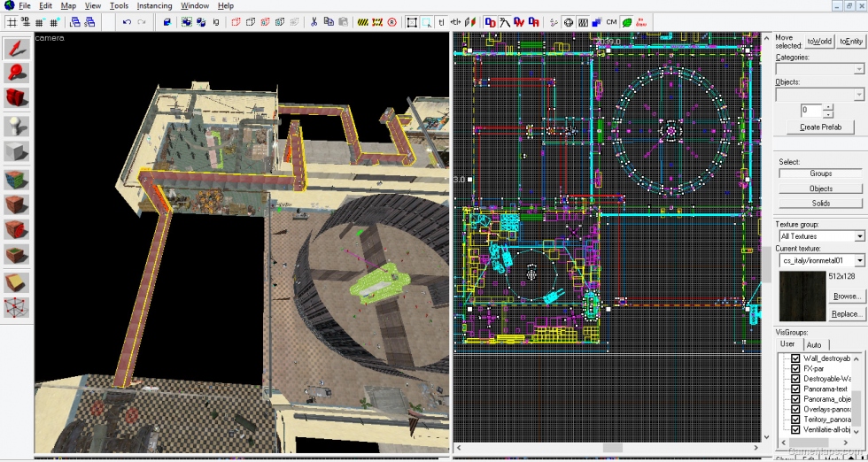The height and width of the screenshot is (462, 868).
Task: Select the Clipping tool
Action: point(17,282)
